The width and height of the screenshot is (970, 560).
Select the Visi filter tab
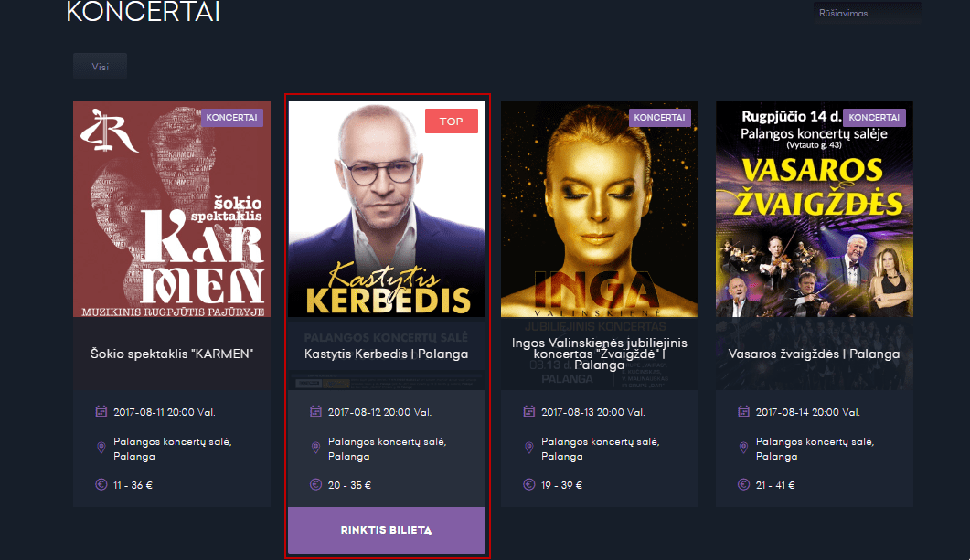(101, 67)
